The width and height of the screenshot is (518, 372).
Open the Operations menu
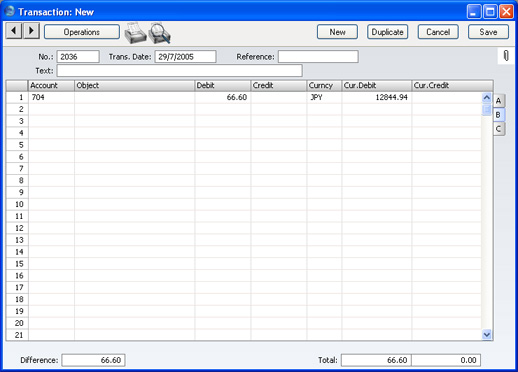tap(82, 32)
